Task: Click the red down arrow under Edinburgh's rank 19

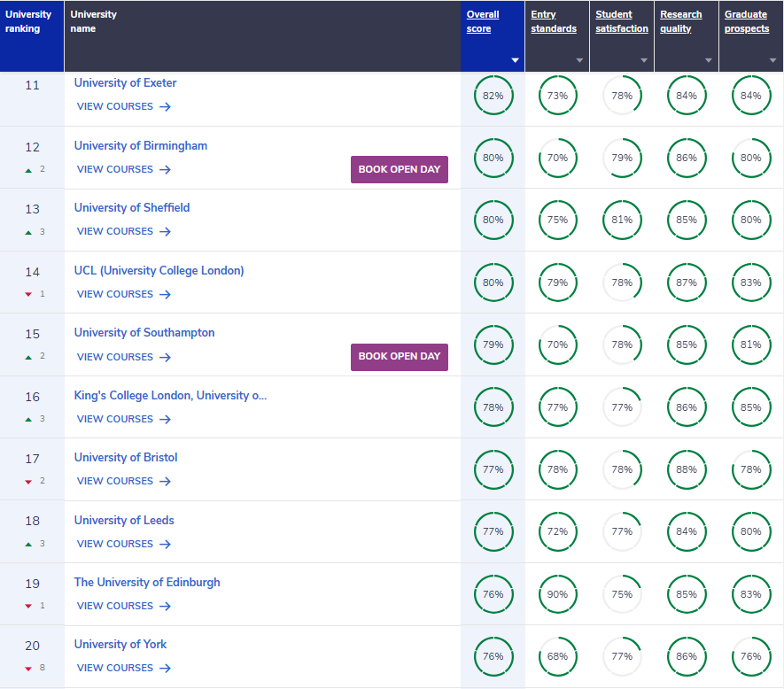Action: (28, 606)
